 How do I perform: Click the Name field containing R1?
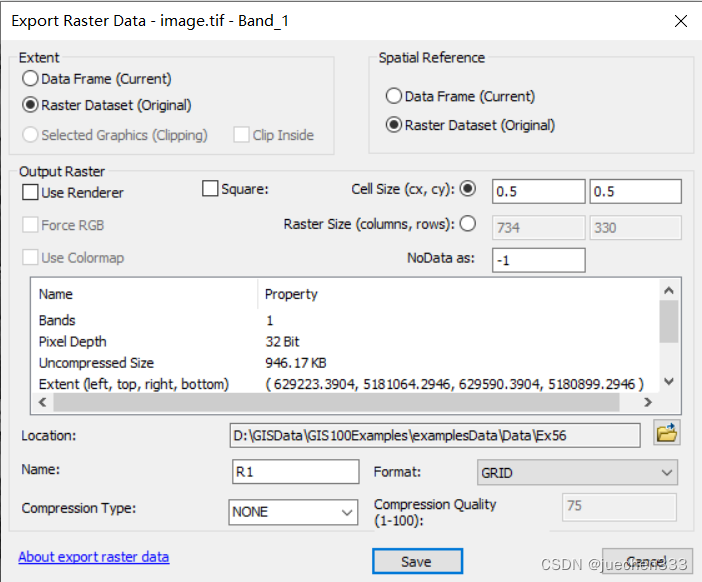click(x=295, y=471)
